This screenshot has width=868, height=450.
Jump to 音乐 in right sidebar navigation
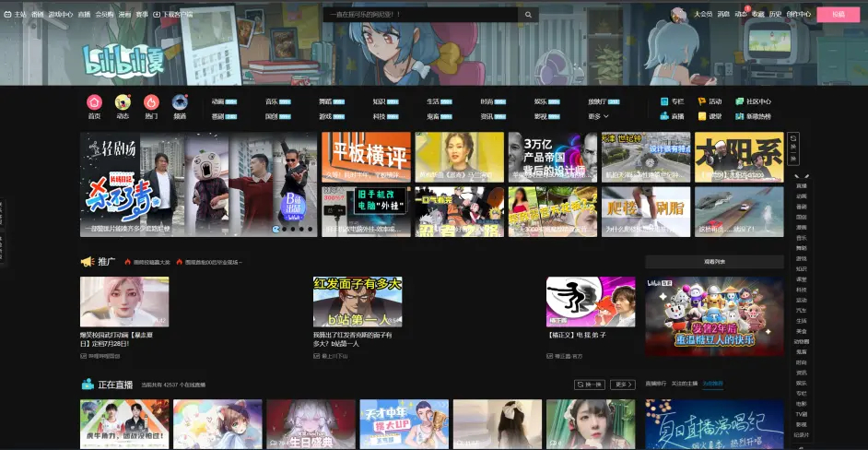[802, 237]
